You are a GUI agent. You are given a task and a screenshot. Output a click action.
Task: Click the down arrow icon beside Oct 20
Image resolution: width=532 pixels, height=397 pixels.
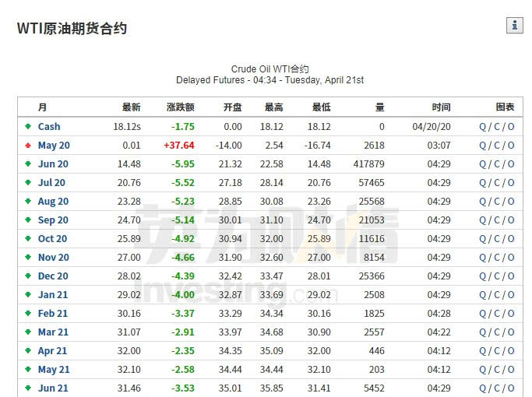pyautogui.click(x=28, y=238)
